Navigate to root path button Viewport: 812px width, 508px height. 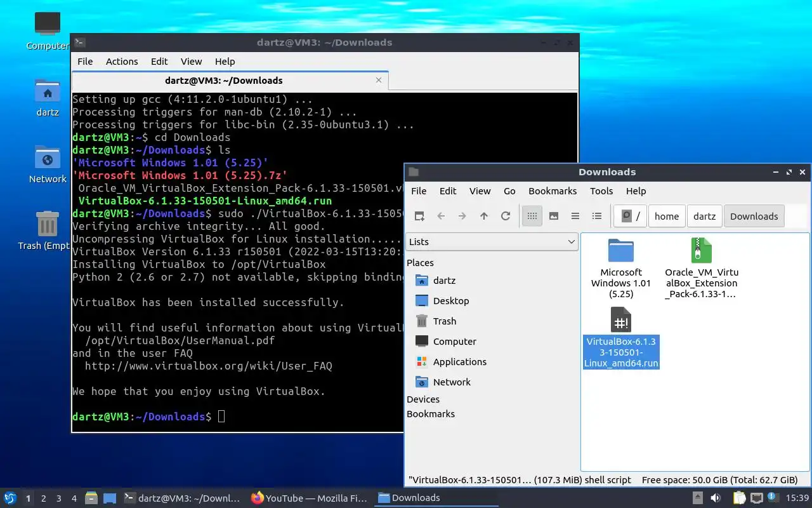[631, 216]
